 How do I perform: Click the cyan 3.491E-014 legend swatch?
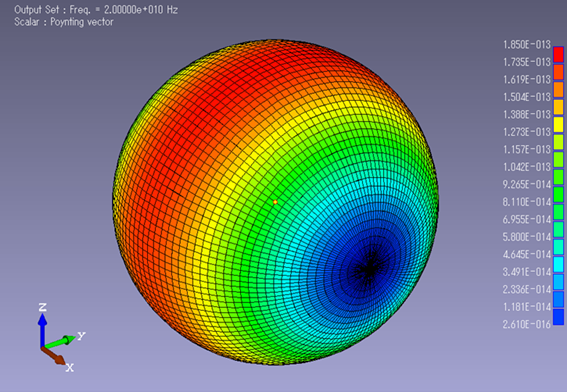pos(558,264)
